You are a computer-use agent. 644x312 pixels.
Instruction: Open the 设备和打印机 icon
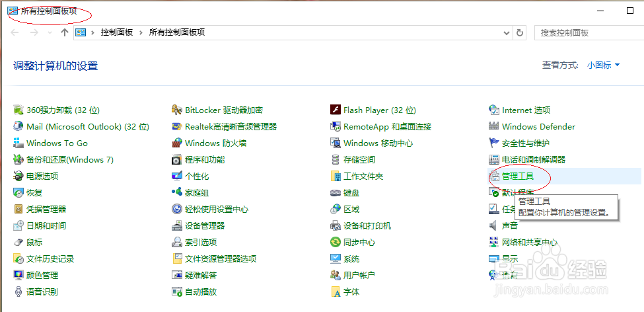pos(336,225)
